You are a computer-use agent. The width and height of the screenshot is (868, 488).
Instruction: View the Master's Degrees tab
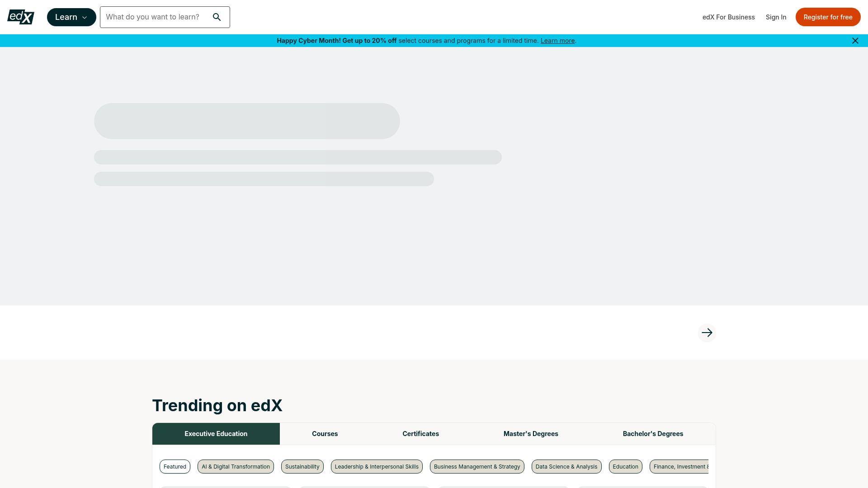531,433
